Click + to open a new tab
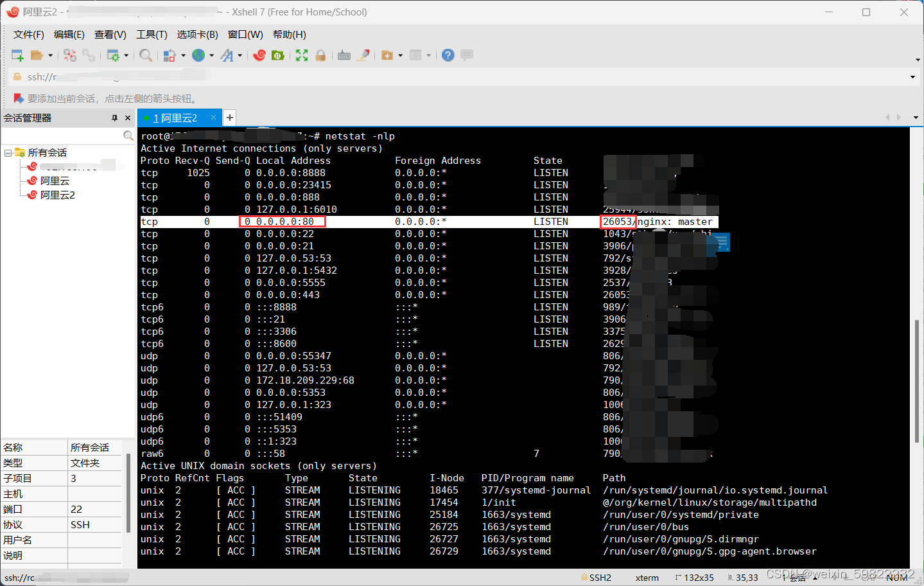Screen dimensions: 924x586 click(229, 118)
